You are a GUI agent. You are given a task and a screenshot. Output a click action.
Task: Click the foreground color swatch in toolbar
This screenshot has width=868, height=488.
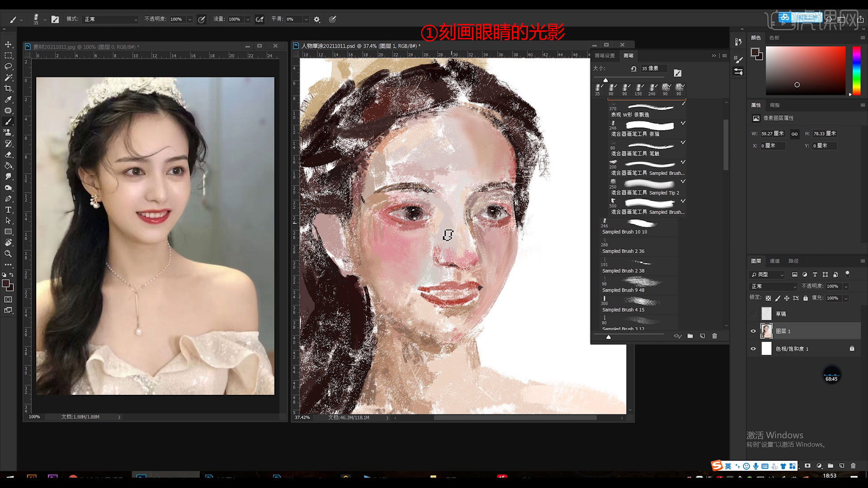coord(6,284)
